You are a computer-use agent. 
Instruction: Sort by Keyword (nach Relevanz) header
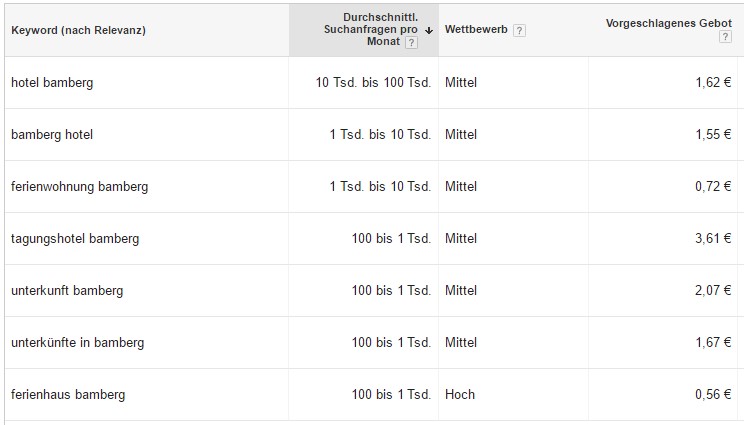pyautogui.click(x=78, y=30)
